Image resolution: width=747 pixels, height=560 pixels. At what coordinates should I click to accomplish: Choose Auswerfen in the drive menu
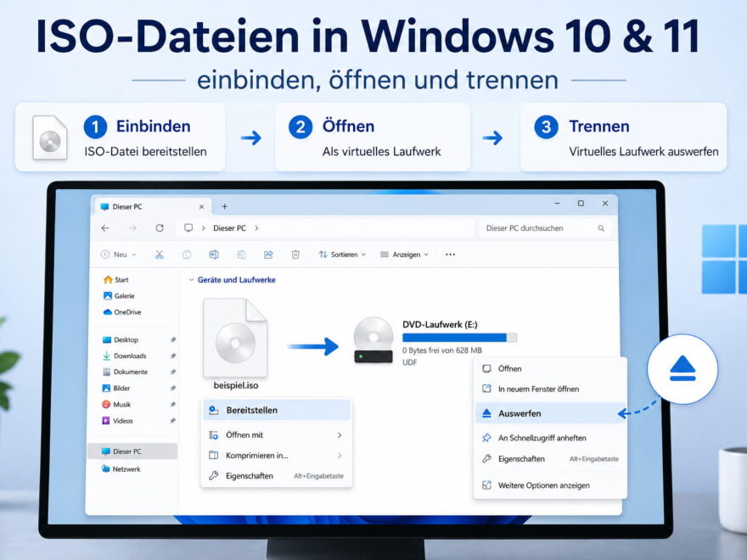coord(550,413)
